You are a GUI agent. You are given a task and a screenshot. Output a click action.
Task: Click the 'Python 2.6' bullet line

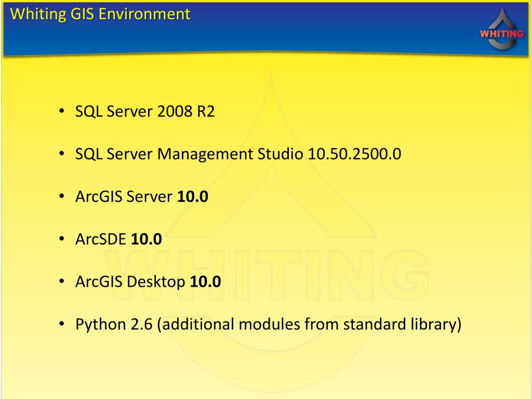(268, 324)
